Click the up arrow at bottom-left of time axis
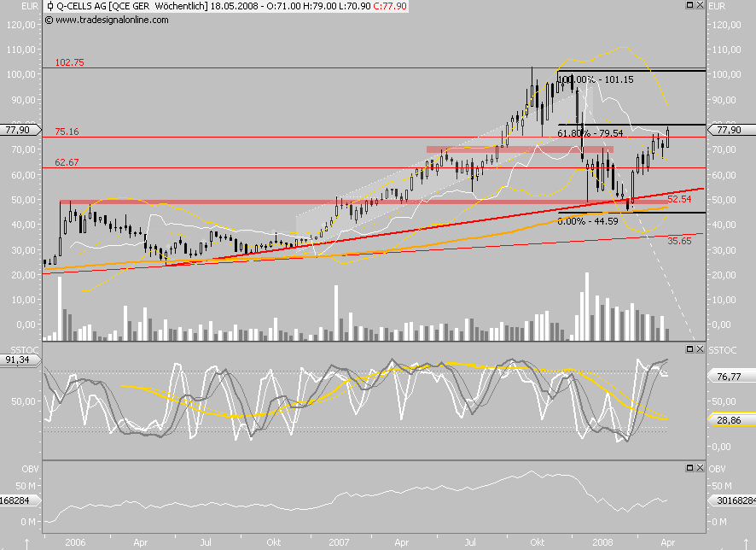Screen dimensions: 756x550 tap(27, 544)
